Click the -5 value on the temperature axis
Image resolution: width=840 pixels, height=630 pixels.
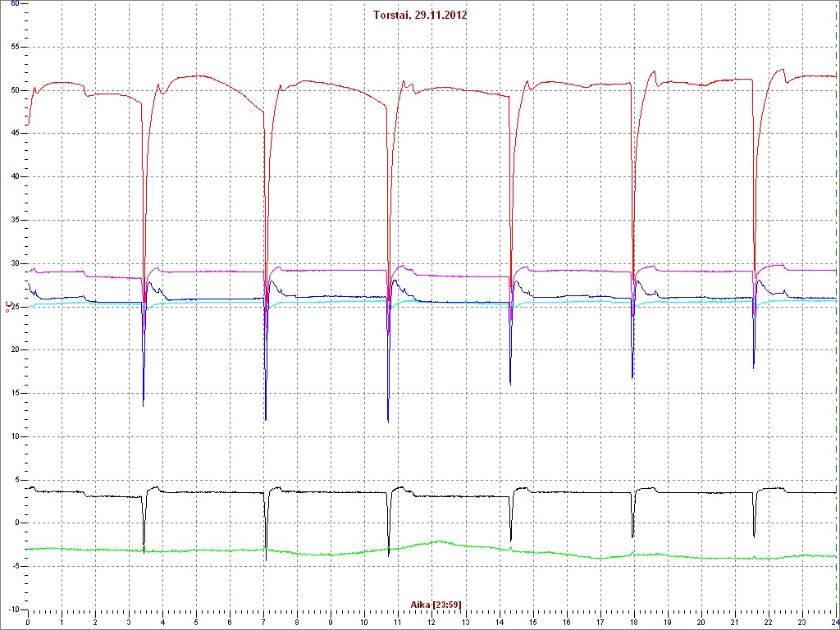(14, 566)
